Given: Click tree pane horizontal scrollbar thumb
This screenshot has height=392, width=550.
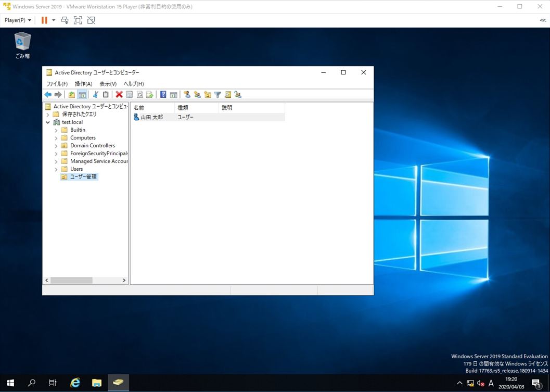Looking at the screenshot, I should click(x=71, y=281).
